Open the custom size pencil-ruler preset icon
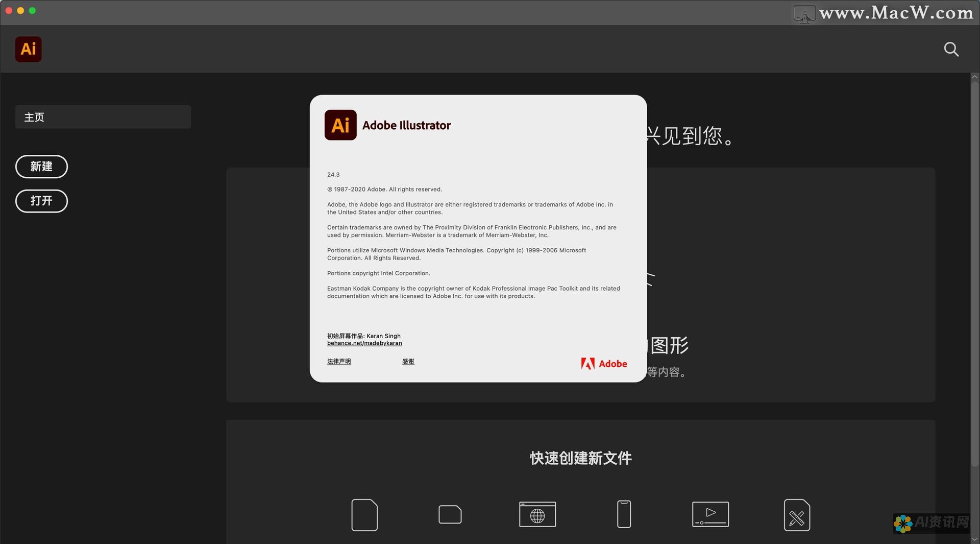 pos(797,515)
